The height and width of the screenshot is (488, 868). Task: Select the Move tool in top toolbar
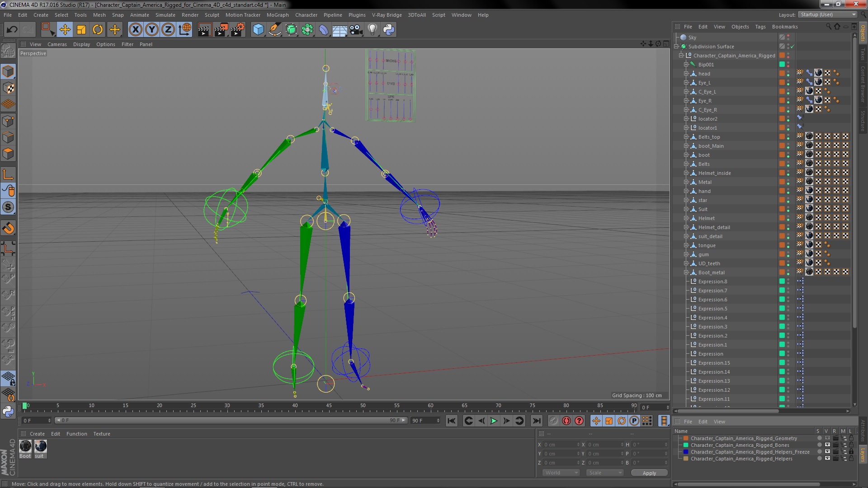click(65, 30)
